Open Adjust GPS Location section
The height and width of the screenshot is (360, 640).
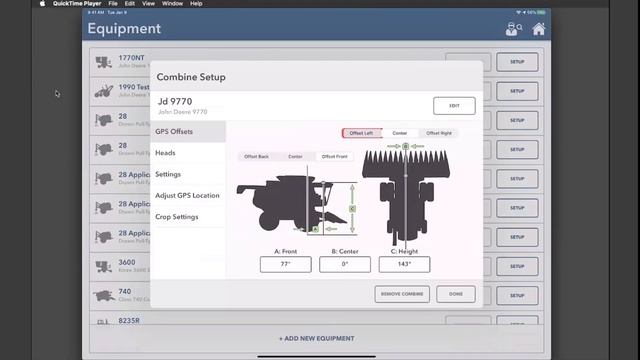click(188, 196)
